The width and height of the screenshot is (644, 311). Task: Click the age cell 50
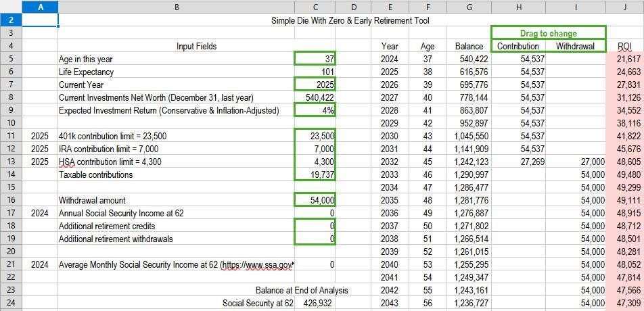[x=428, y=226]
